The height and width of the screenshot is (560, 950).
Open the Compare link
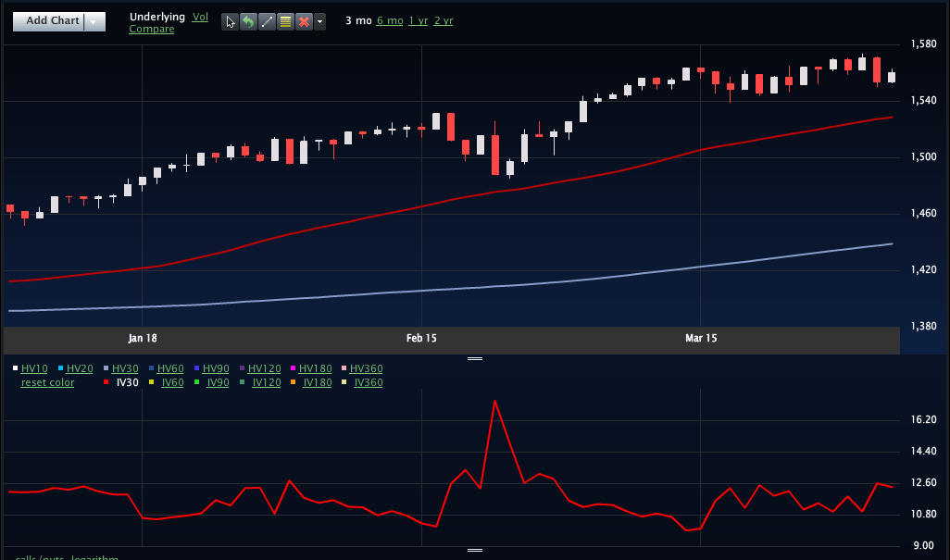pyautogui.click(x=151, y=30)
